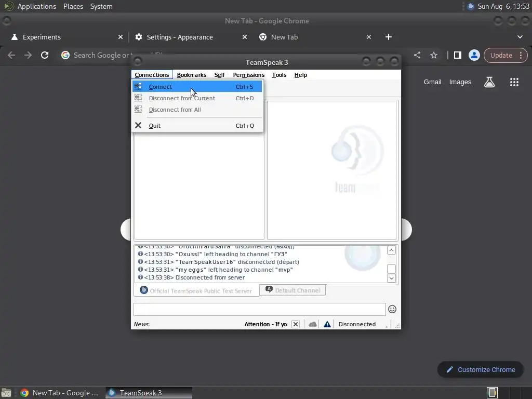Viewport: 532px width, 399px height.
Task: Click chat log scrollbar down arrow
Action: 391,278
